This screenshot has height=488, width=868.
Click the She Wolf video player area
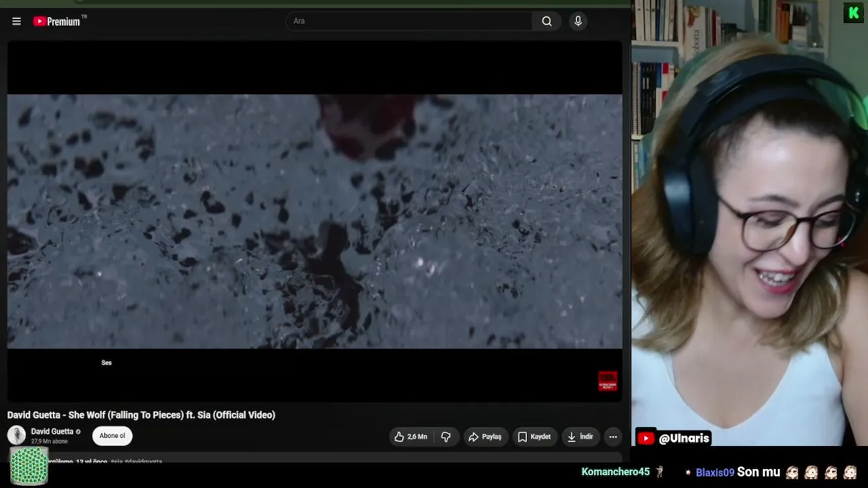pyautogui.click(x=315, y=221)
